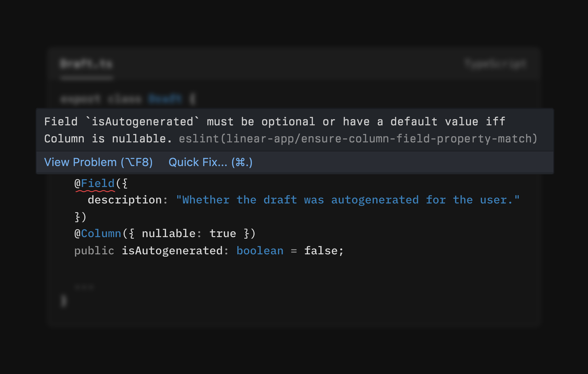Open the Quick Fix link

pos(210,162)
